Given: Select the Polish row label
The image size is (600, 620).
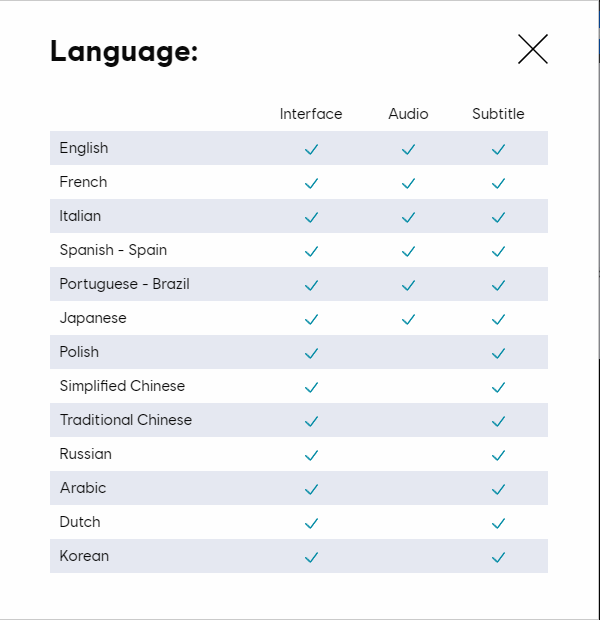Looking at the screenshot, I should 79,352.
